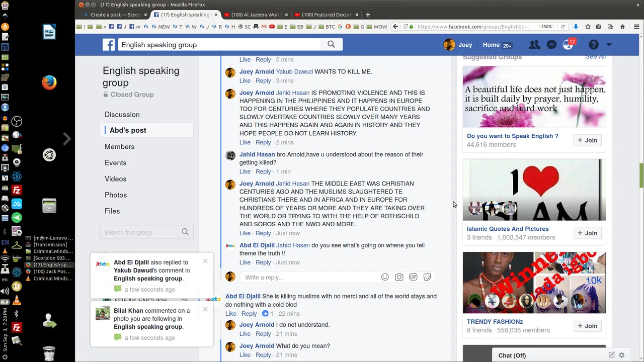Click the YouTube bookmark icon in toolbar
The width and height of the screenshot is (644, 362).
(272, 27)
